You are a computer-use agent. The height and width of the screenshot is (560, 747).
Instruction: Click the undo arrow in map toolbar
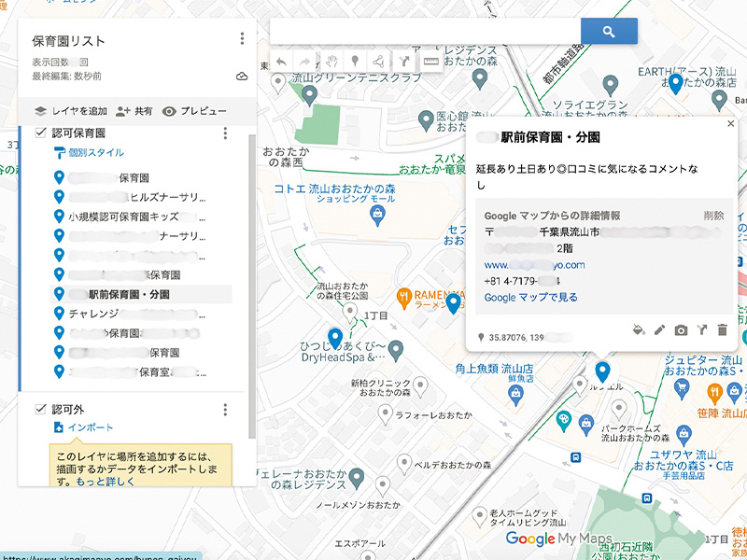[x=282, y=61]
